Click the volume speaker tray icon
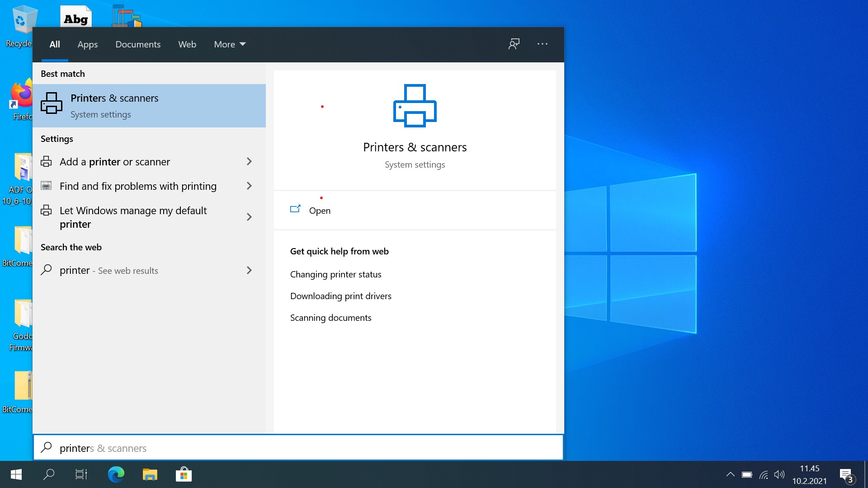This screenshot has height=488, width=868. (x=779, y=474)
